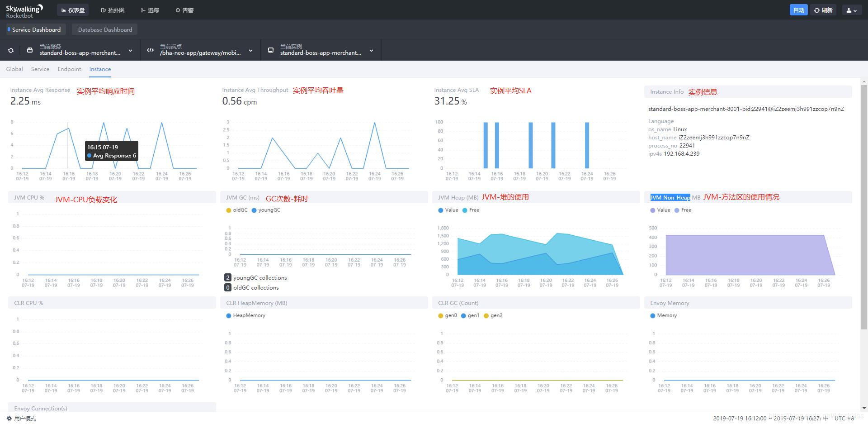Click the oldGC collections count badge
The height and width of the screenshot is (424, 868).
[x=227, y=287]
